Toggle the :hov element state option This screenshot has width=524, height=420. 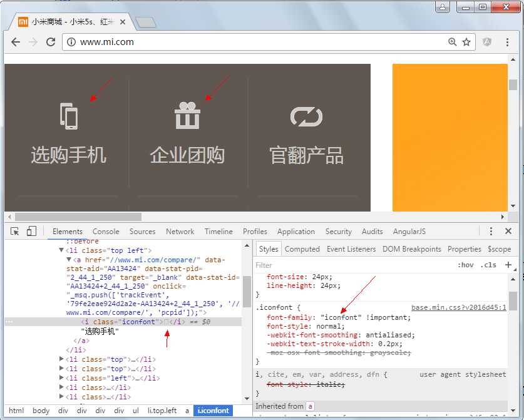pos(466,265)
